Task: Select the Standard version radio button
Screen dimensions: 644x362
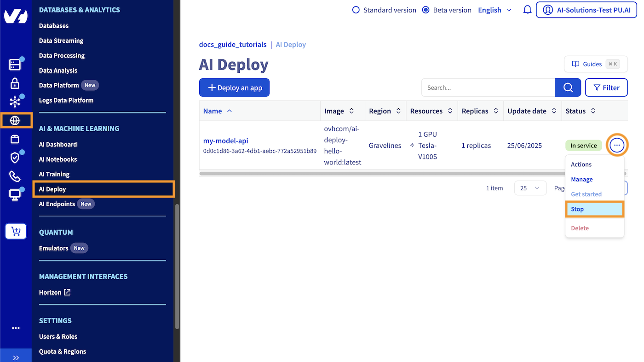Action: 356,10
